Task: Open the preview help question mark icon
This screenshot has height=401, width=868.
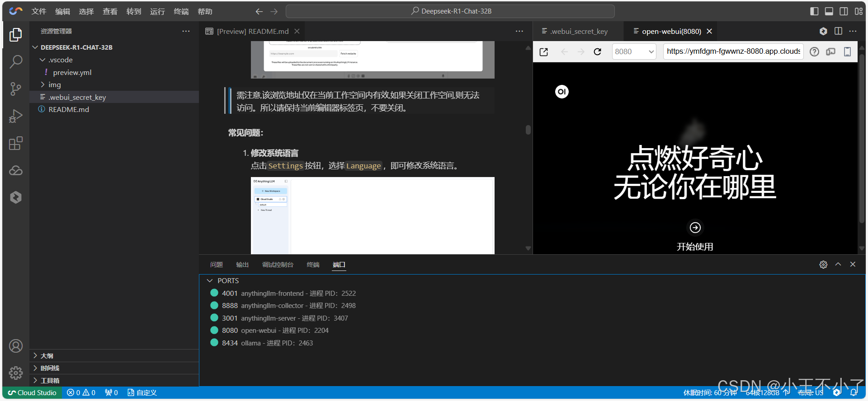Action: point(814,52)
